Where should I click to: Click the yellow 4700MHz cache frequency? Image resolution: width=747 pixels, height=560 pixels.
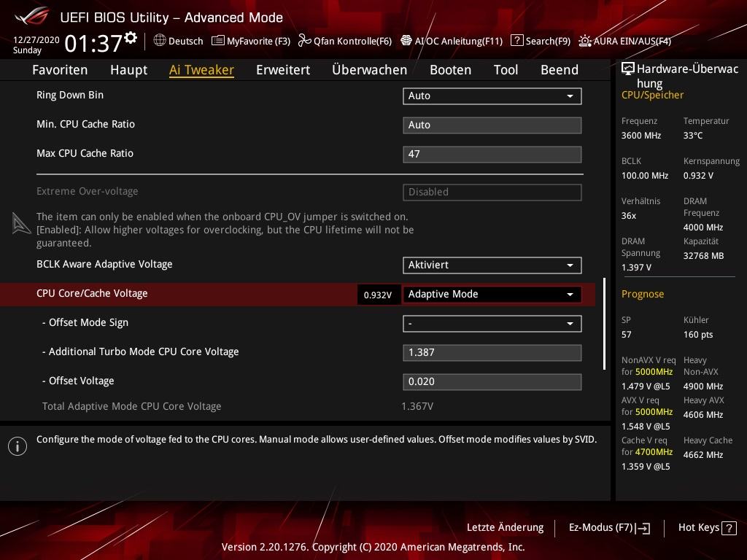[x=654, y=452]
